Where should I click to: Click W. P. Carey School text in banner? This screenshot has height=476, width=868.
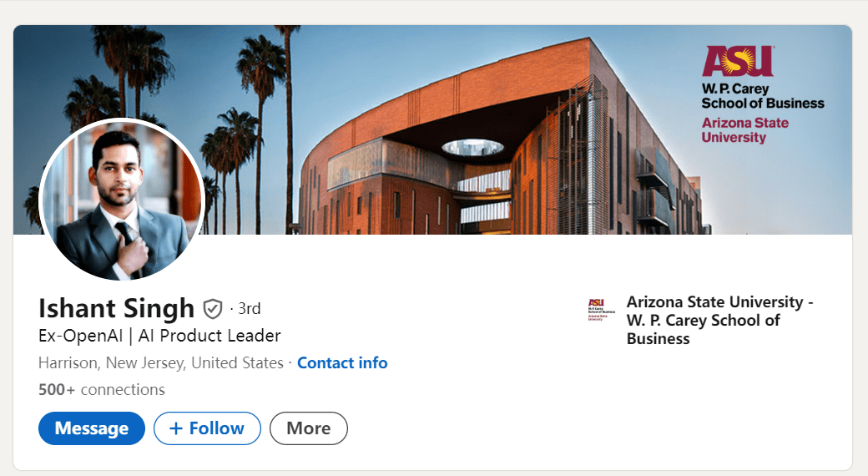coord(762,96)
